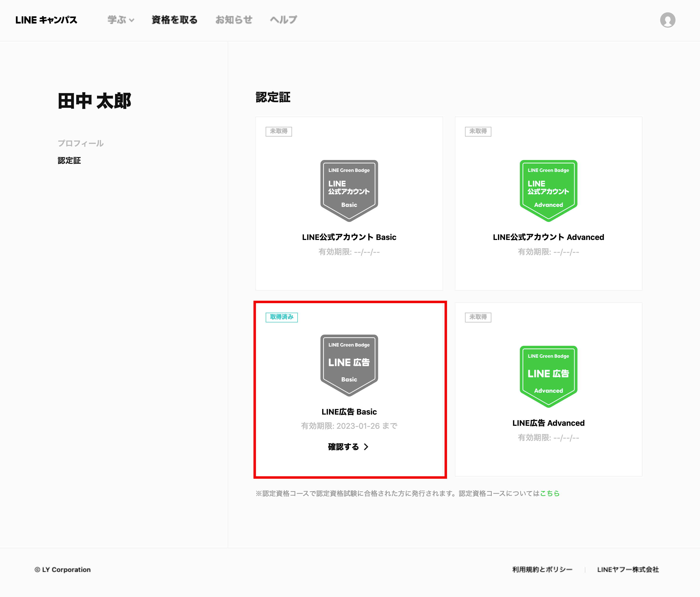Follow the green こちら link
The height and width of the screenshot is (597, 700).
click(550, 494)
